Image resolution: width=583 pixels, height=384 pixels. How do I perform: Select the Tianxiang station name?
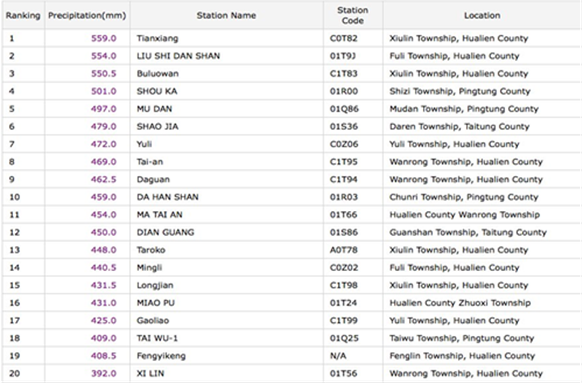coord(158,38)
